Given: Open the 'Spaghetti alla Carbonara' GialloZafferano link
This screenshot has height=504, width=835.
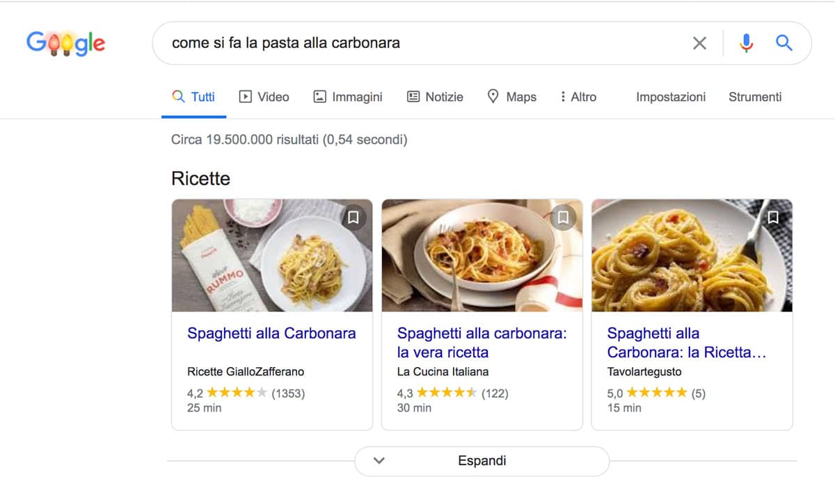Looking at the screenshot, I should tap(271, 333).
